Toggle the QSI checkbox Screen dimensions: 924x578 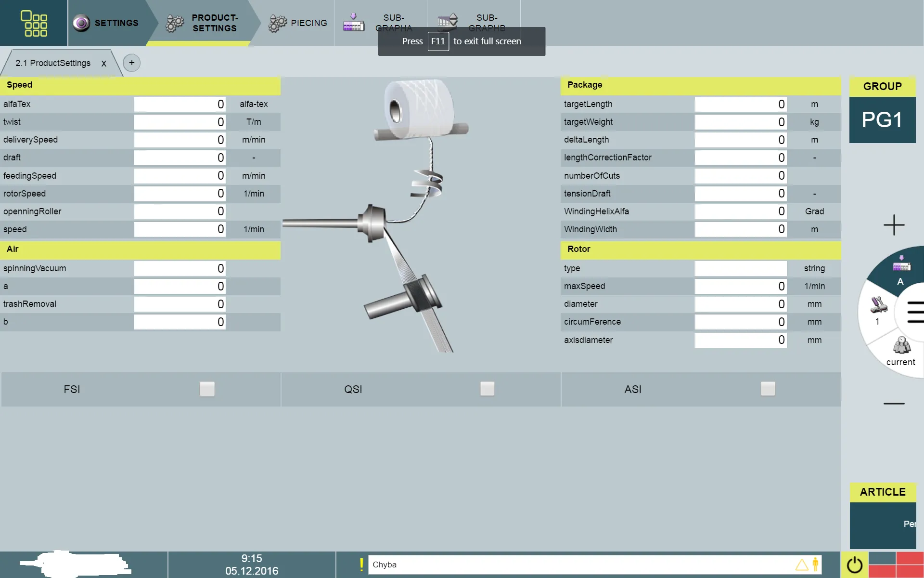[487, 389]
